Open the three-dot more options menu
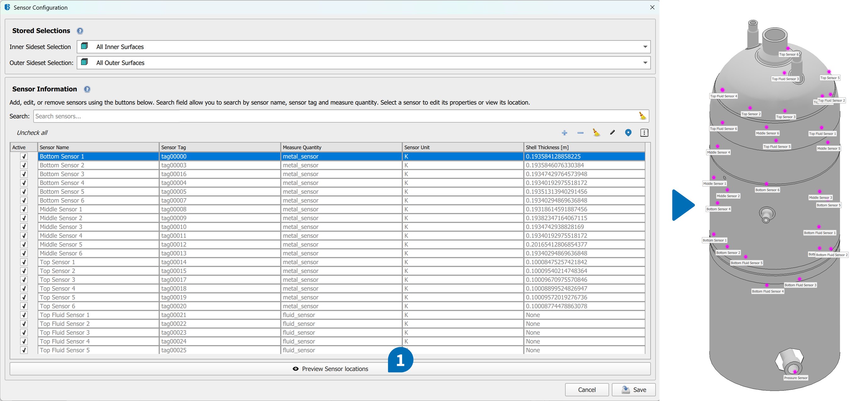 tap(644, 132)
